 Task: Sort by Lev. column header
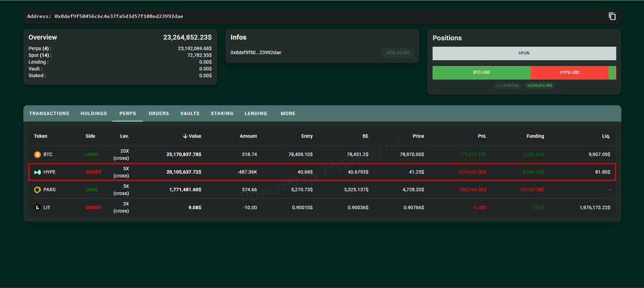coord(125,136)
